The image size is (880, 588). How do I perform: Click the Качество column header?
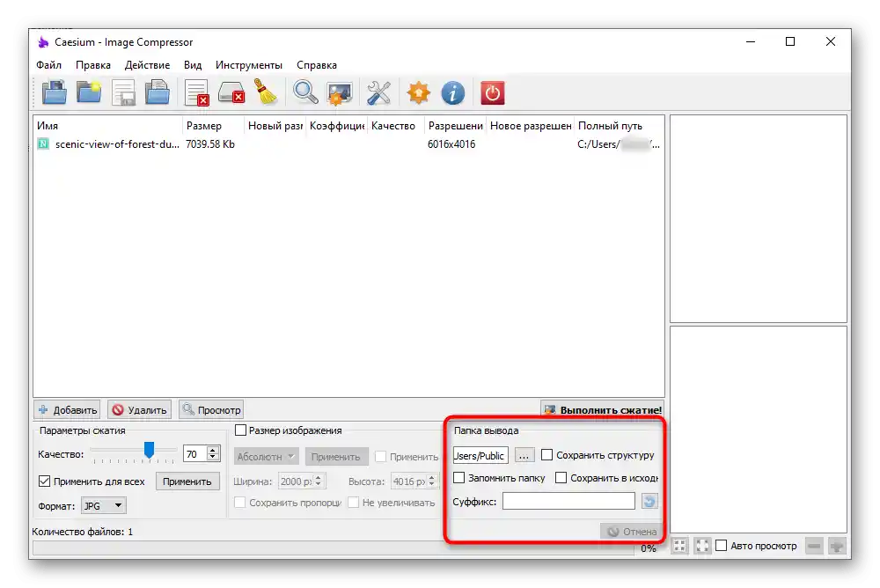[x=396, y=126]
